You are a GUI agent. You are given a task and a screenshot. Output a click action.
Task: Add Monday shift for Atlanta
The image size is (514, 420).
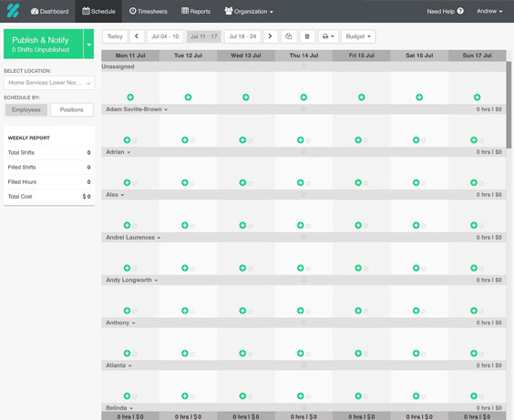point(127,395)
